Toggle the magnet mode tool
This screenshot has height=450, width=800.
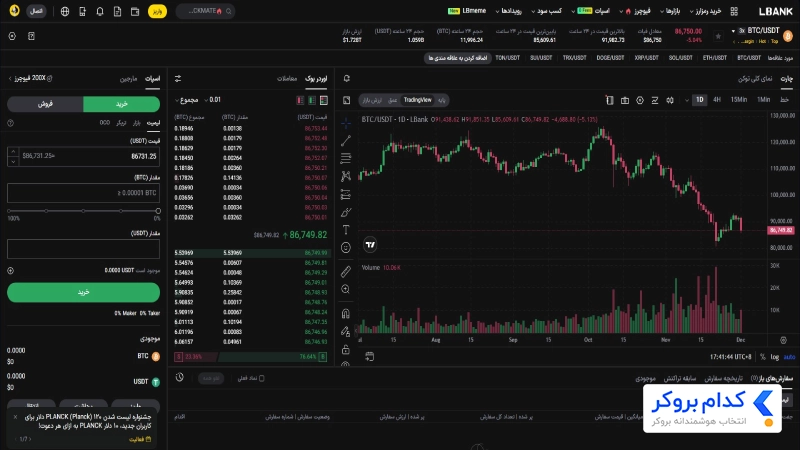[x=346, y=313]
